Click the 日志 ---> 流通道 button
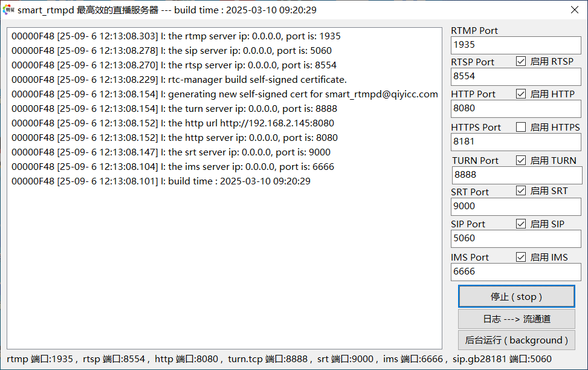The width and height of the screenshot is (588, 370). [x=516, y=319]
